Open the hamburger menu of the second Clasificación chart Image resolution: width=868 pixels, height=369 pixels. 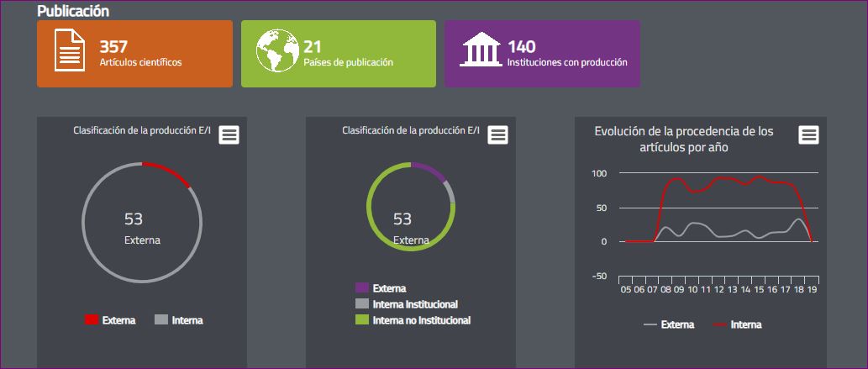(x=497, y=134)
